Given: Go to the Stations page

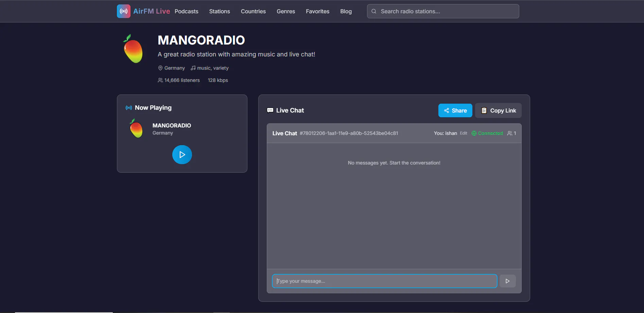Looking at the screenshot, I should pyautogui.click(x=220, y=11).
